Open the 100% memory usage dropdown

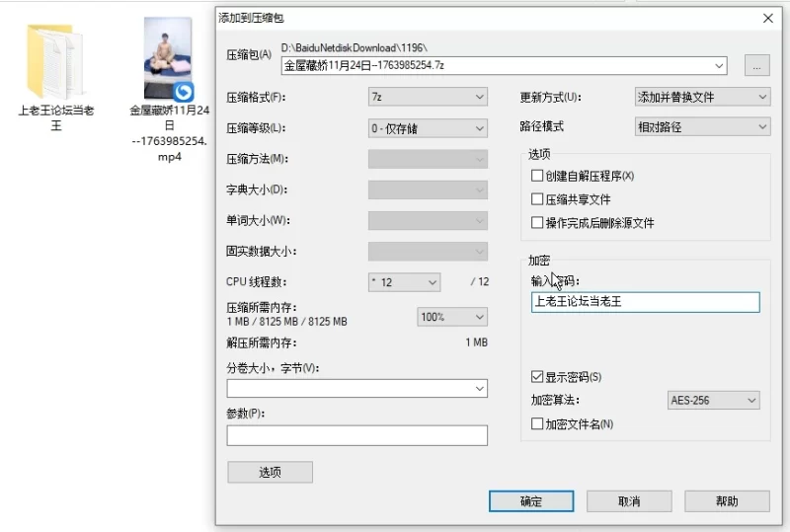pyautogui.click(x=452, y=317)
